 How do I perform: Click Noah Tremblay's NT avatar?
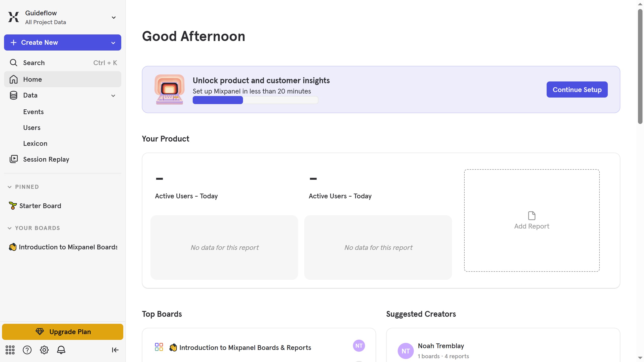406,351
